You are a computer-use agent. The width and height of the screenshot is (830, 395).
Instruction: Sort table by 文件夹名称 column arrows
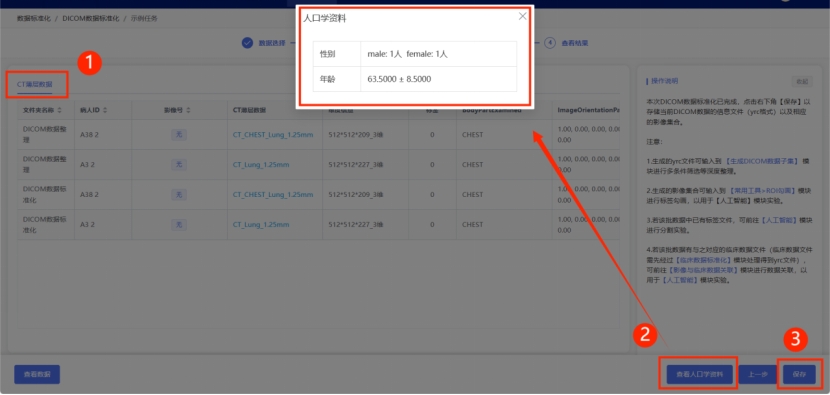[60, 110]
